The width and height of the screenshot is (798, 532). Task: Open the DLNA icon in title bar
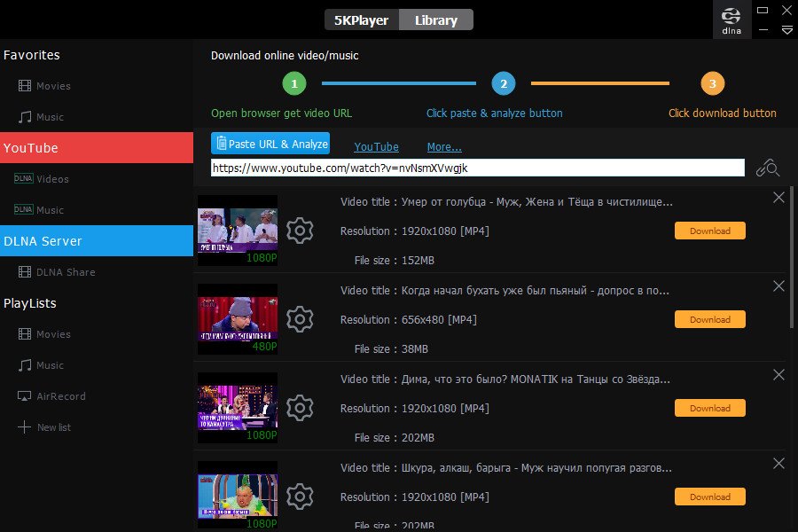(731, 20)
